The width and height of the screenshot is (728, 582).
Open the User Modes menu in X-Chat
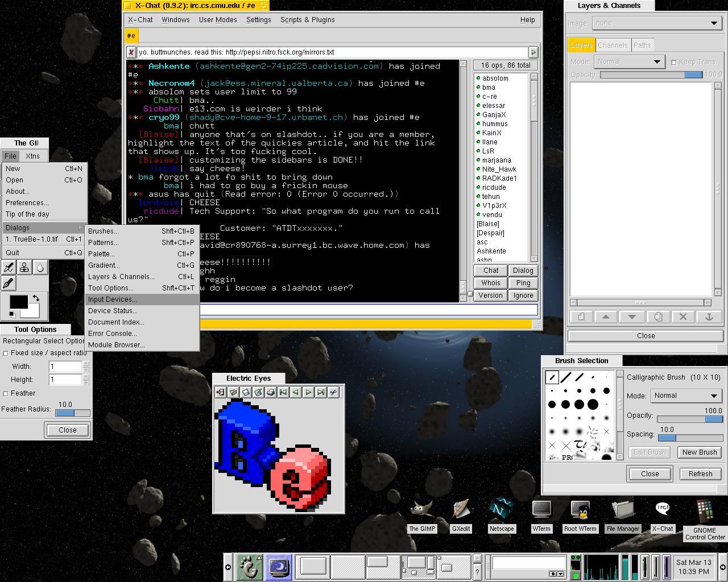[x=218, y=20]
